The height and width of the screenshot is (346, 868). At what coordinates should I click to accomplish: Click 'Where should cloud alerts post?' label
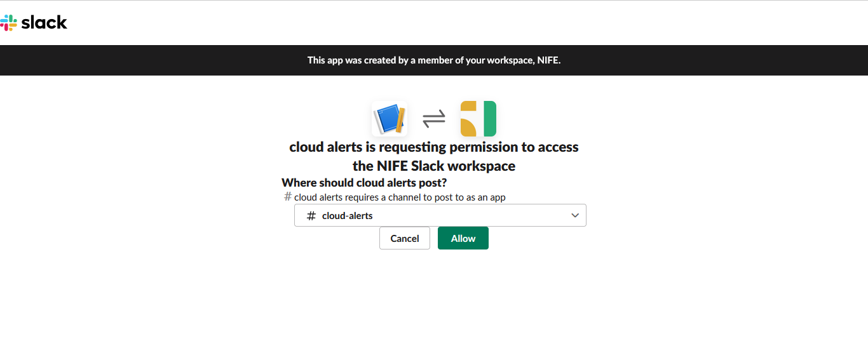coord(364,183)
